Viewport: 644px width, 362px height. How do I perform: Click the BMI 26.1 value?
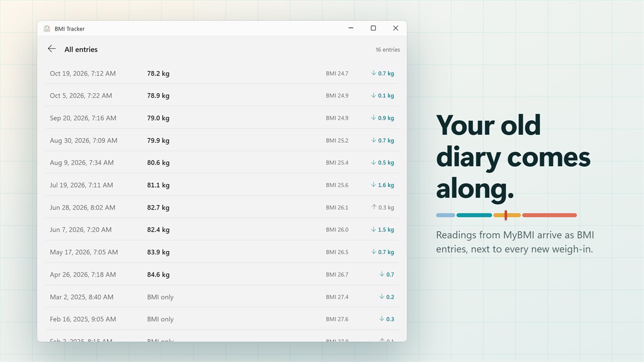pyautogui.click(x=337, y=207)
